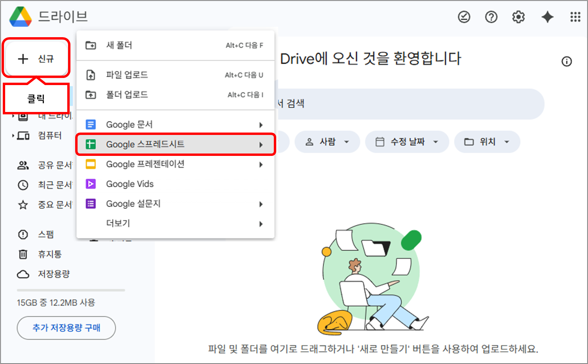This screenshot has height=364, width=588.
Task: Click the folder upload icon beside 폴더 업로드
Action: [91, 95]
